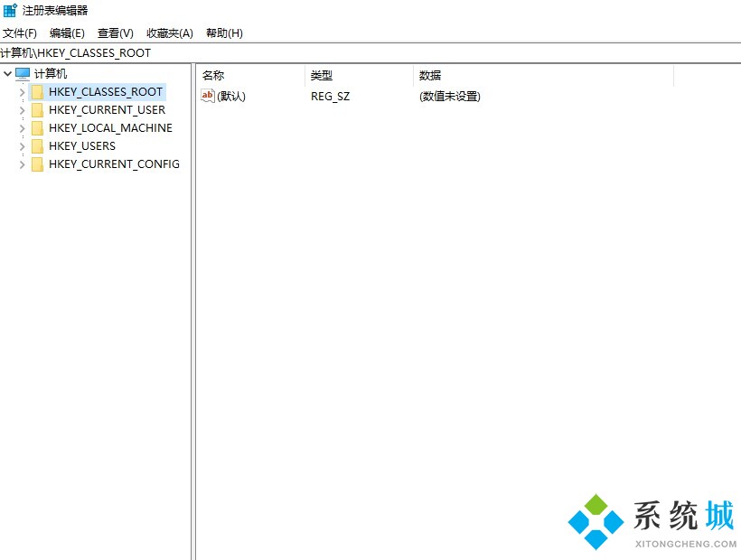Click the REG_SZ type cell
741x560 pixels.
click(331, 97)
